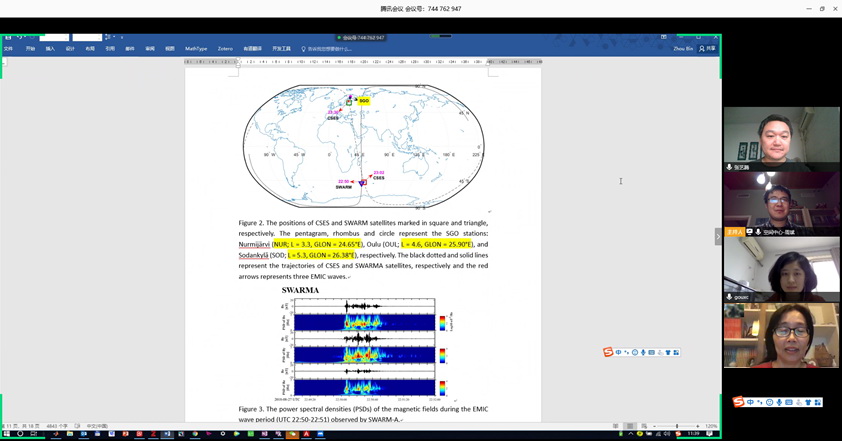The height and width of the screenshot is (441, 842).
Task: Open Task View on the taskbar
Action: (x=33, y=433)
